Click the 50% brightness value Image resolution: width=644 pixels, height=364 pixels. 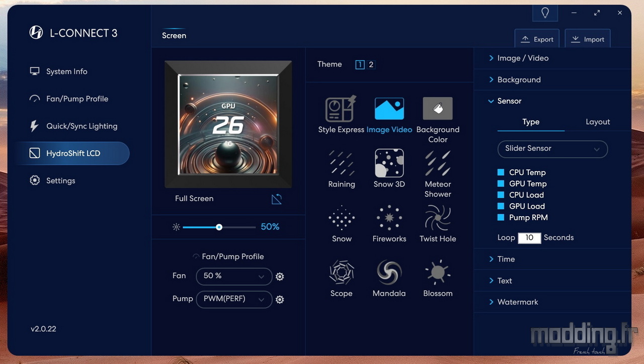[x=270, y=227]
